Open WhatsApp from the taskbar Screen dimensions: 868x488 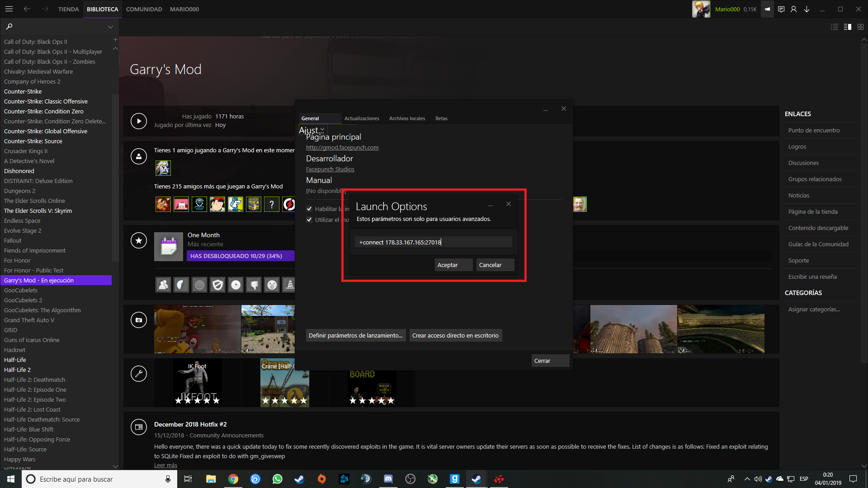coord(278,479)
